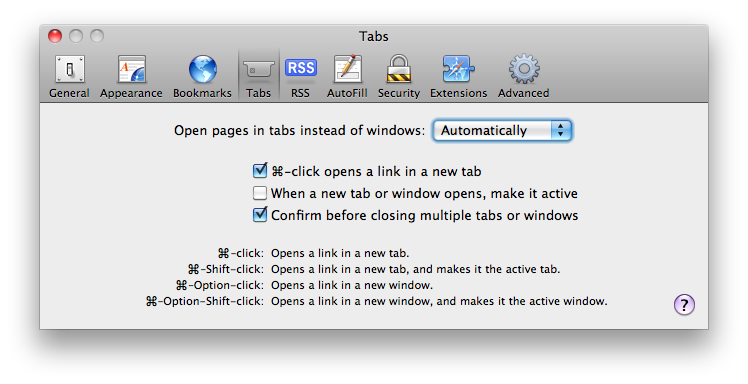748x384 pixels.
Task: Click the '⌘-click:' shortcut label
Action: [240, 253]
